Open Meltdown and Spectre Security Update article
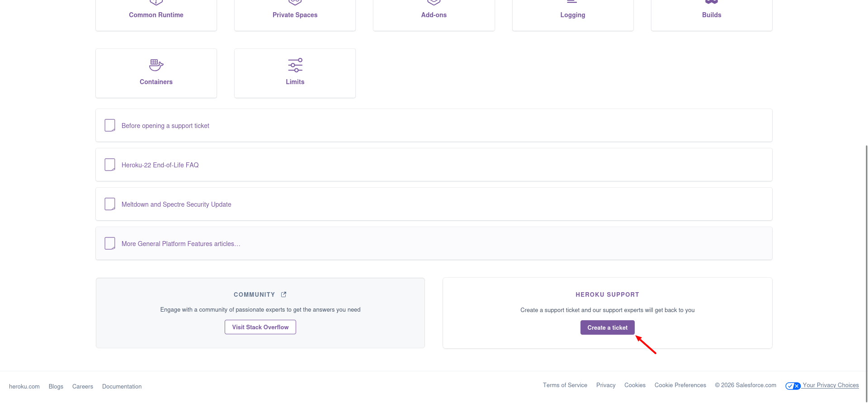The width and height of the screenshot is (868, 403). click(x=434, y=204)
